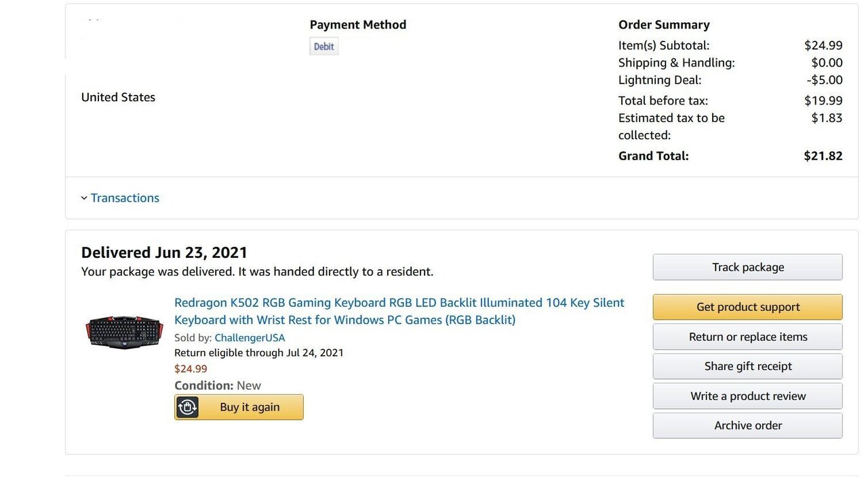The height and width of the screenshot is (484, 868).
Task: Click the Lightning Deal discount -$5.00
Action: click(824, 80)
